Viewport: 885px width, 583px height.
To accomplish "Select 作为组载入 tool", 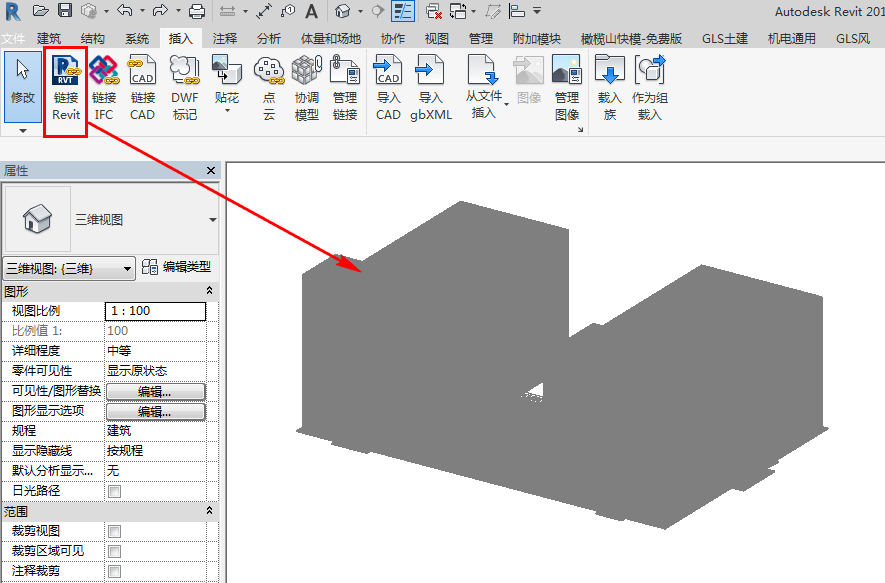I will [650, 89].
